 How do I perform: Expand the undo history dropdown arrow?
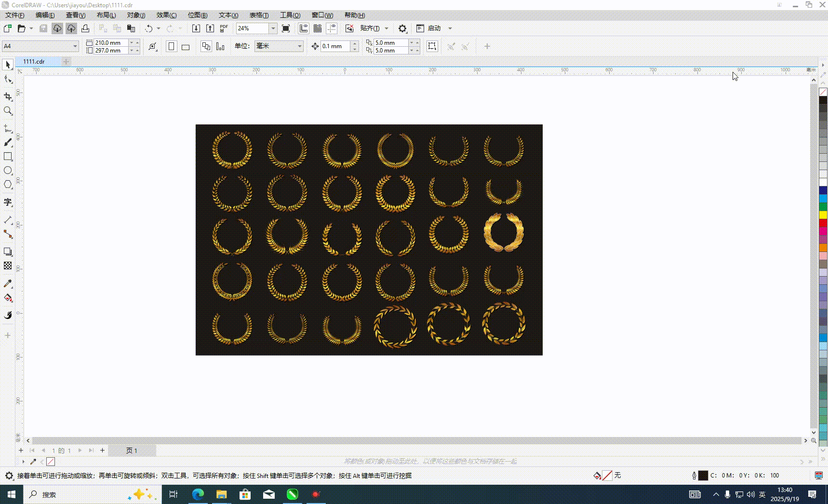(159, 28)
